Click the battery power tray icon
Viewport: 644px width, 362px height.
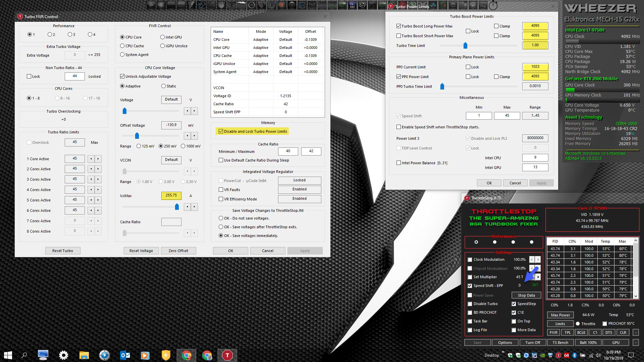tap(583, 355)
